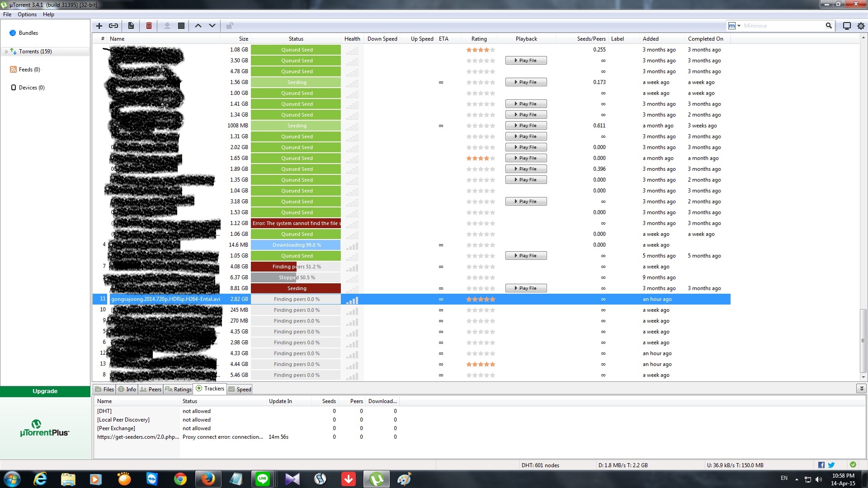Viewport: 868px width, 488px height.
Task: Sort by the Size column header
Action: point(235,39)
